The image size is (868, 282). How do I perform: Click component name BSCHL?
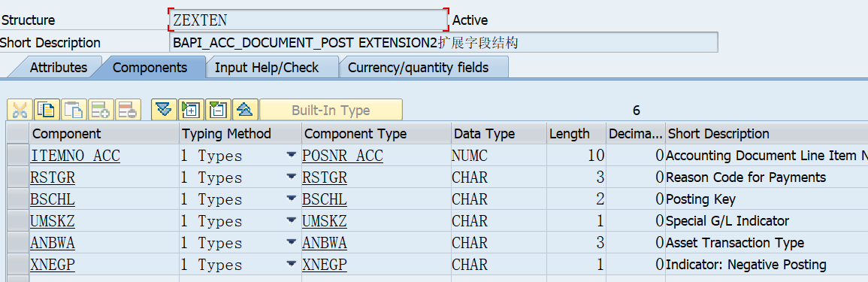click(53, 199)
